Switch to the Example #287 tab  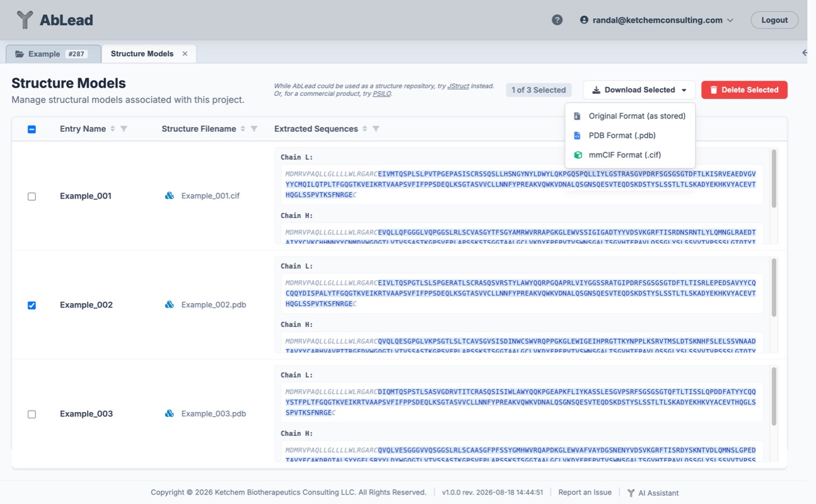pos(53,54)
